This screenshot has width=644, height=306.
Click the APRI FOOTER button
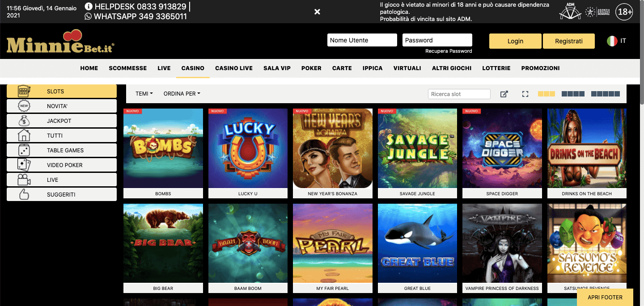(605, 297)
